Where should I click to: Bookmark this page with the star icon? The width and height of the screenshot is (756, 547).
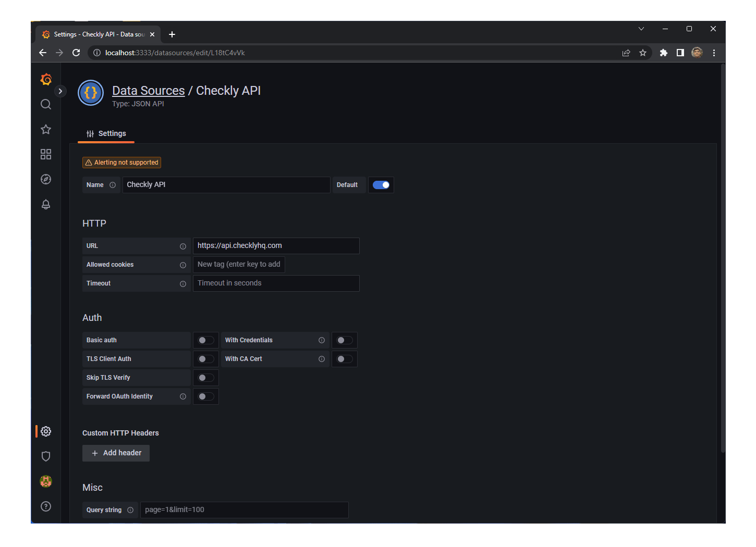[x=643, y=53]
